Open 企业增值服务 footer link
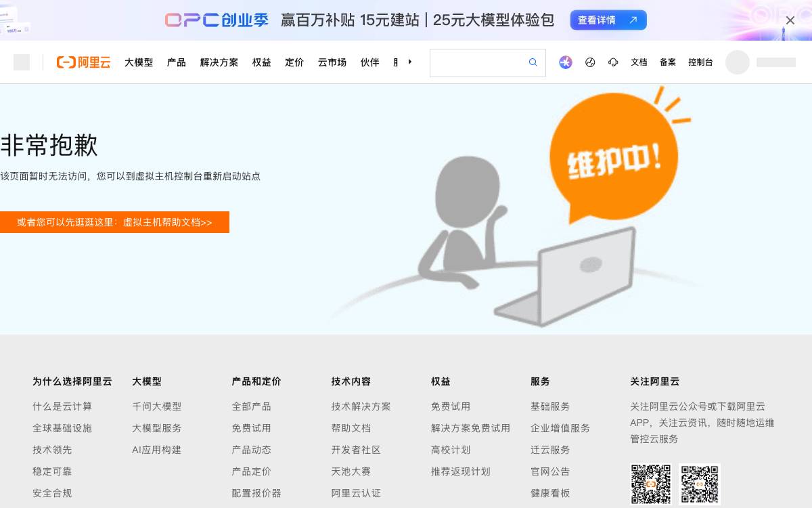 click(560, 428)
